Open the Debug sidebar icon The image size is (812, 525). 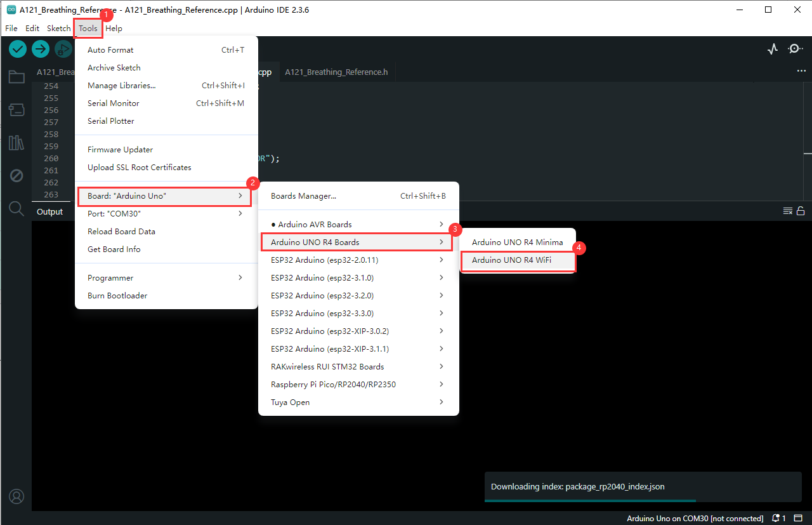pyautogui.click(x=16, y=176)
